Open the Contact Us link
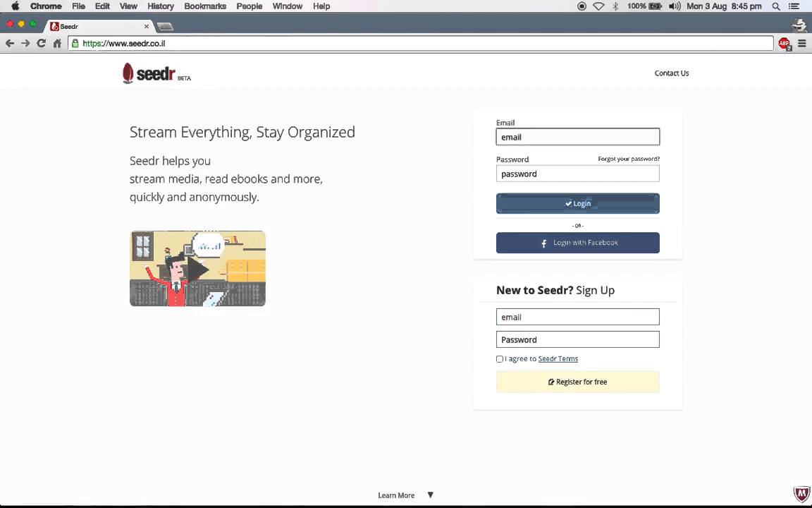The image size is (812, 508). [x=672, y=73]
